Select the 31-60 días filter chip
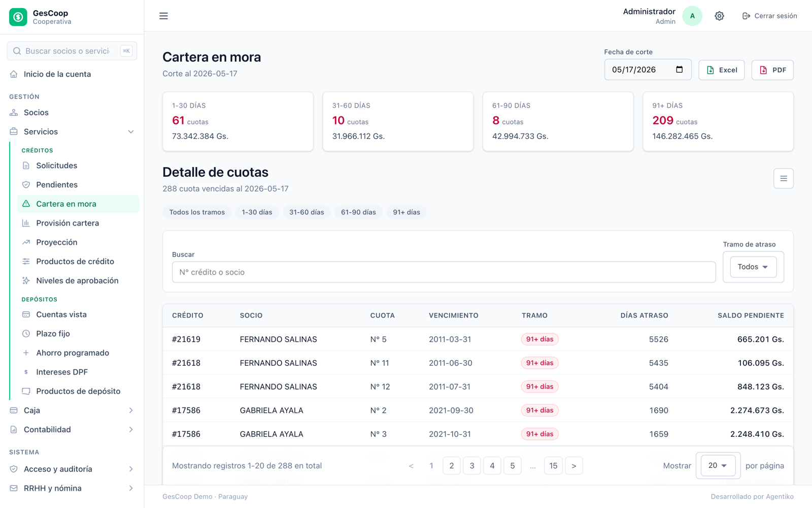This screenshot has height=508, width=812. click(x=307, y=212)
